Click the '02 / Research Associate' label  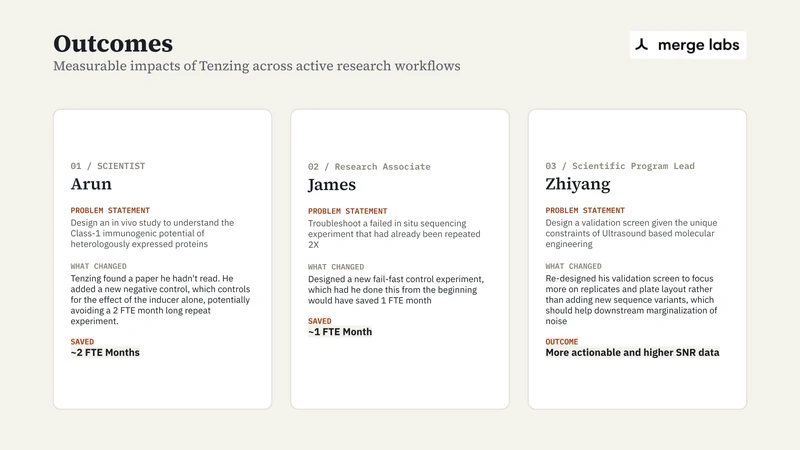click(369, 167)
